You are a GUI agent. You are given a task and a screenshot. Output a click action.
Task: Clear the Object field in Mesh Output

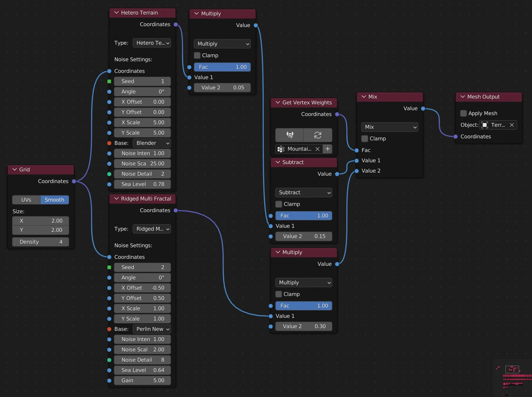coord(512,125)
